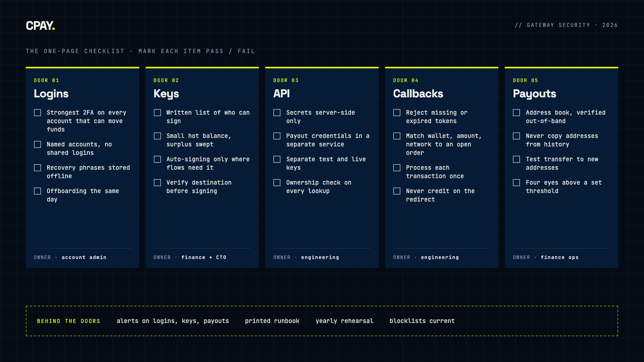Check 'Reject missing or expired tokens'
Screen dimensions: 644x362
pyautogui.click(x=397, y=113)
